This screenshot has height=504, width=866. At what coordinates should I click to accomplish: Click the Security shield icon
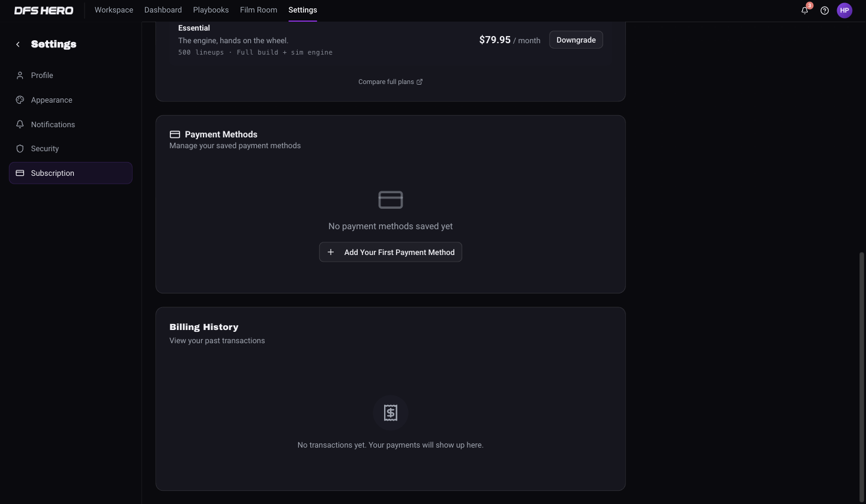(x=20, y=148)
